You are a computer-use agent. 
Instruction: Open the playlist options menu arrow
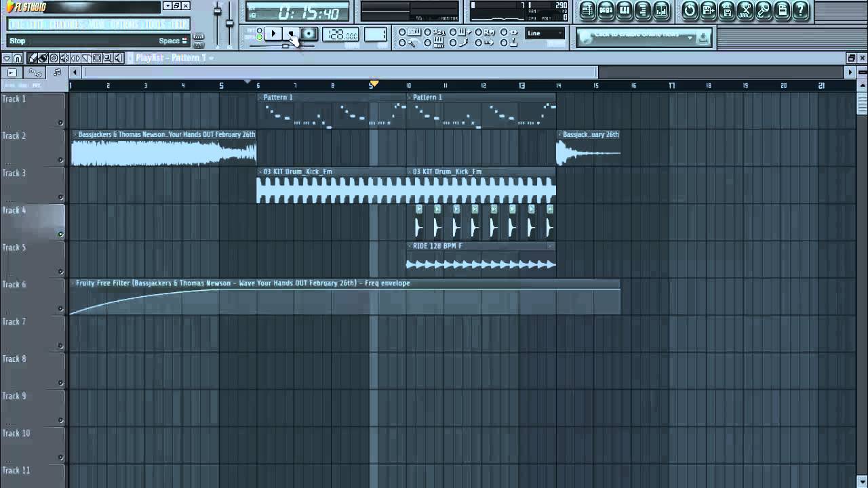pos(7,58)
